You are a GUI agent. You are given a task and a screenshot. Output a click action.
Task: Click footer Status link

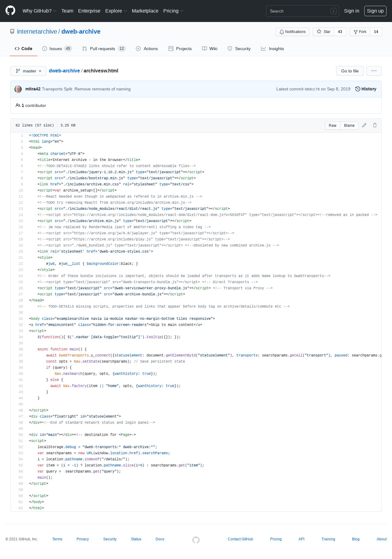click(x=136, y=539)
